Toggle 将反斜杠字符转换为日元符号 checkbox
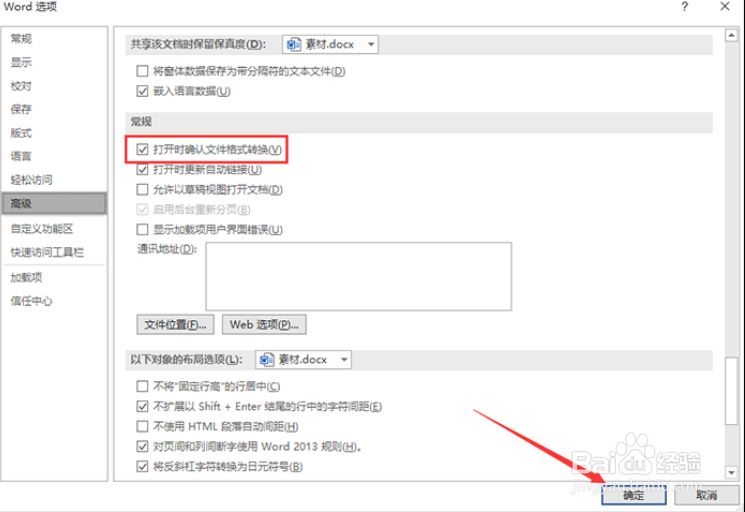The height and width of the screenshot is (512, 745). [x=142, y=467]
